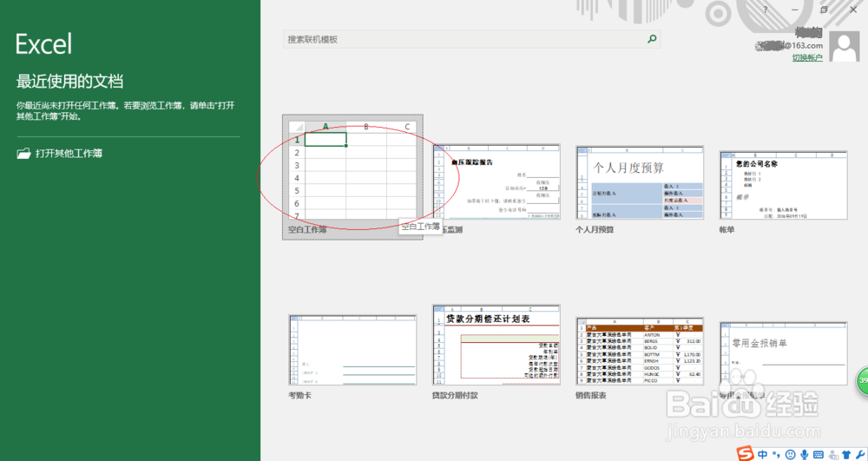The image size is (868, 461).
Task: Open the account avatar picture
Action: 845,46
